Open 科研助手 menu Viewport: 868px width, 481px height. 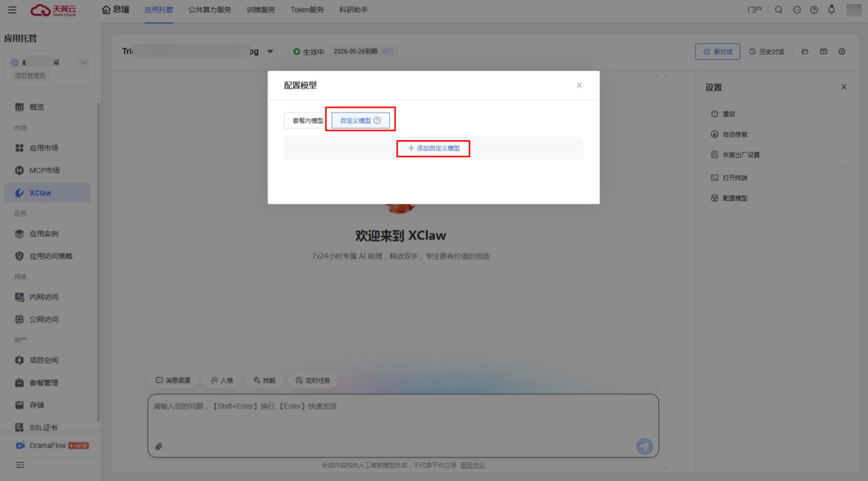353,10
